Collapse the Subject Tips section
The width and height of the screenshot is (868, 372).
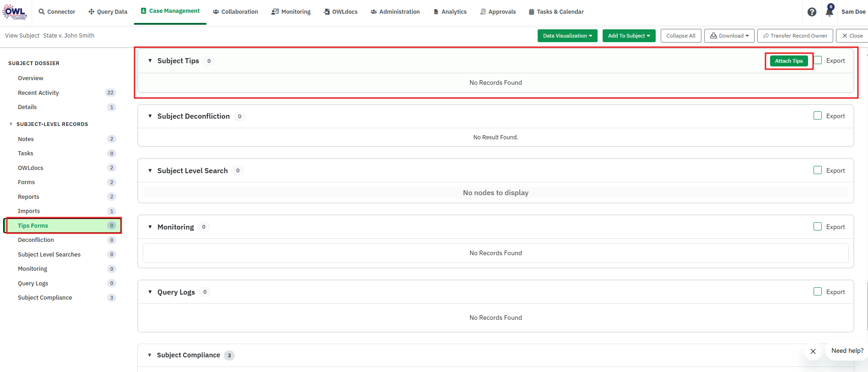150,60
